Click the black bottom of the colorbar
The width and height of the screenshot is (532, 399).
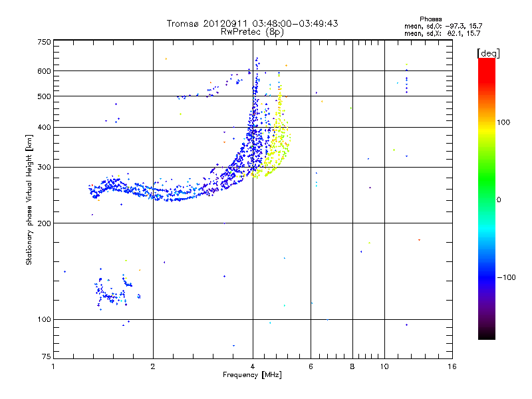pos(487,334)
